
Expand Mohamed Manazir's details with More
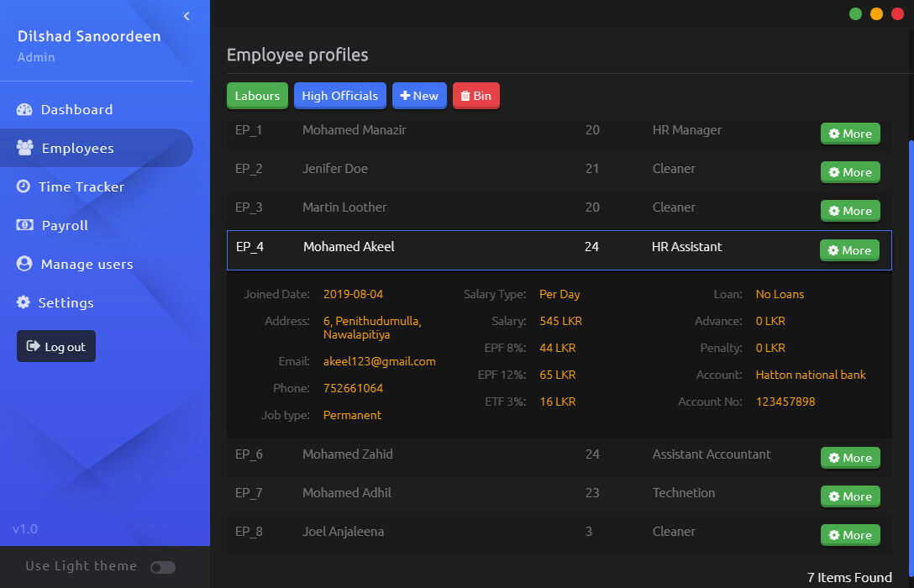(850, 134)
